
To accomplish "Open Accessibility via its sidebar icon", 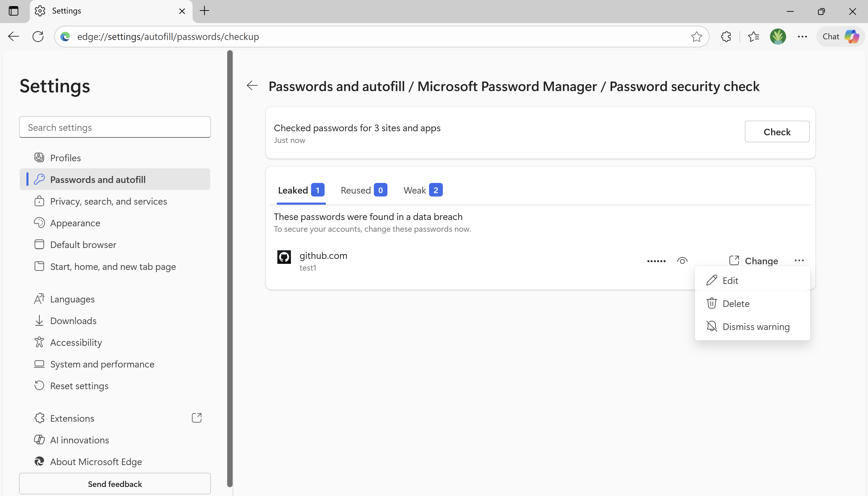I will 39,342.
